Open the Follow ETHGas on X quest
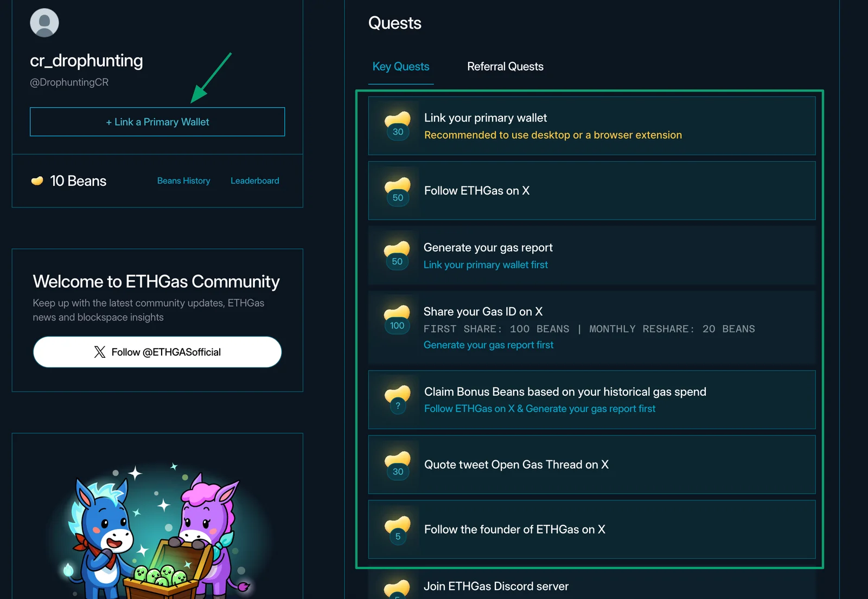The width and height of the screenshot is (868, 599). (592, 191)
